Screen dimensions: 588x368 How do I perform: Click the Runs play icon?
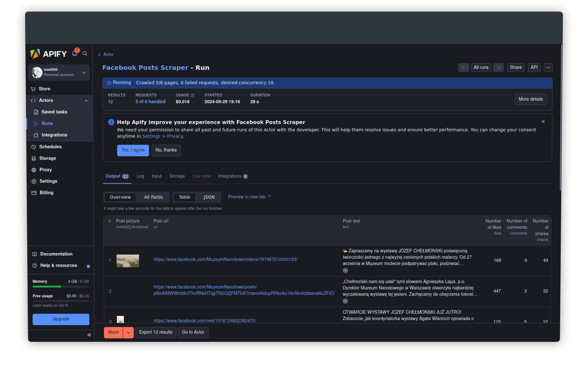[36, 124]
